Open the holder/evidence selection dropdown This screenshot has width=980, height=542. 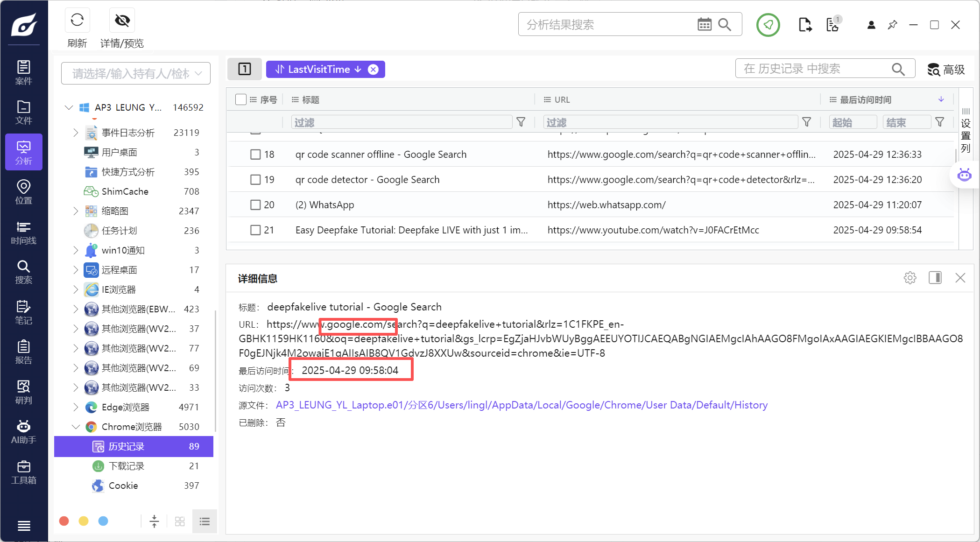click(136, 73)
